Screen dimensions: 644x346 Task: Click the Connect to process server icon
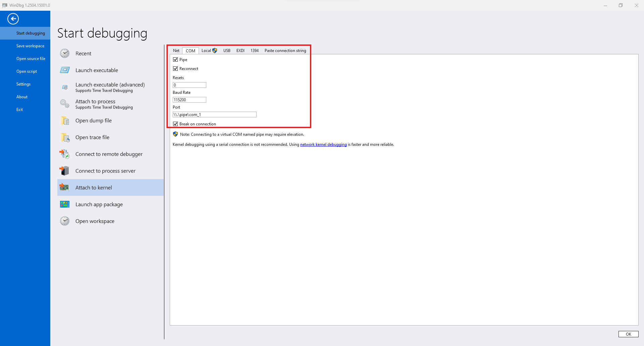pos(65,171)
